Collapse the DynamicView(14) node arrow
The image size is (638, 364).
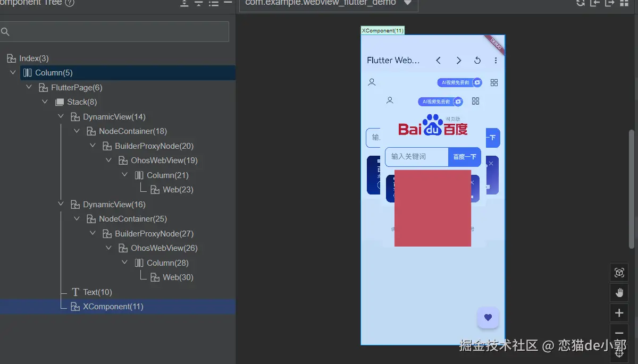[x=61, y=116]
